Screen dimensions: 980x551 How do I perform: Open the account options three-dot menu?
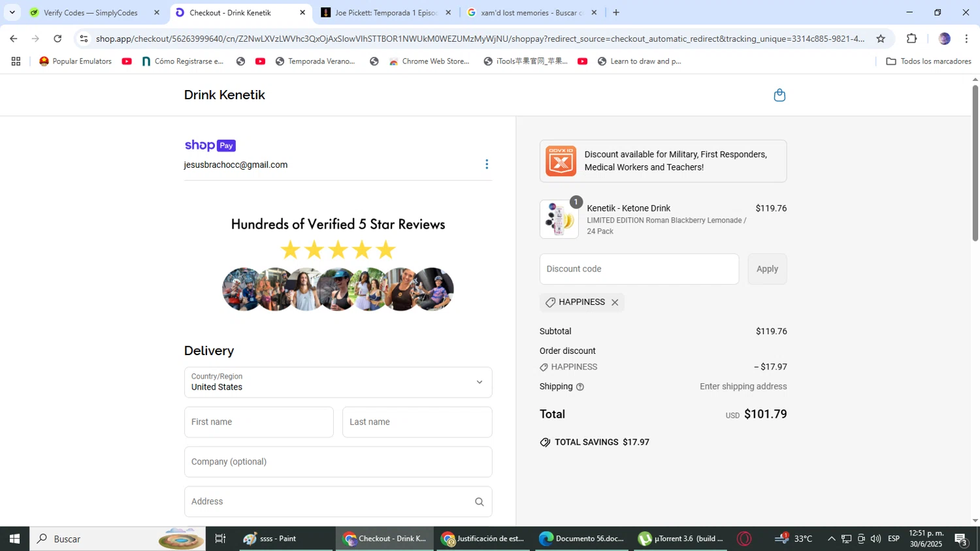point(487,164)
